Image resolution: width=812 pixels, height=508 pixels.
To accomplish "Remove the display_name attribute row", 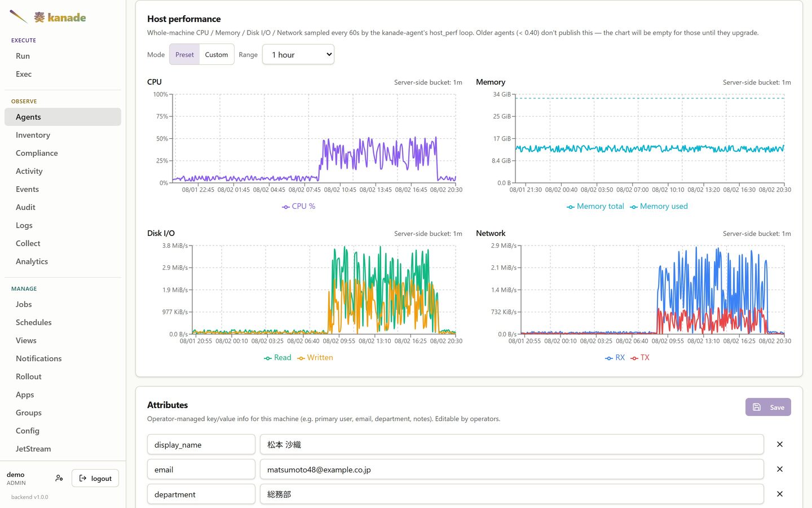I will pos(780,444).
